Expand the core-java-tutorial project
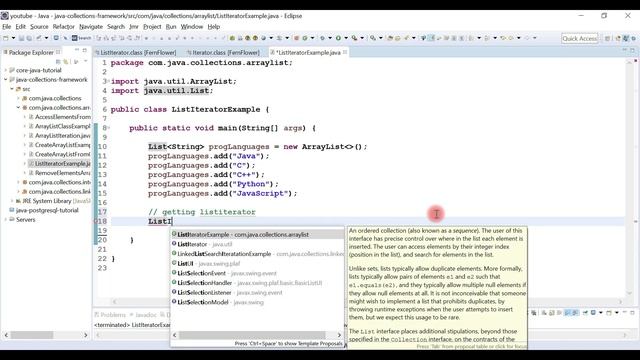 (6, 70)
